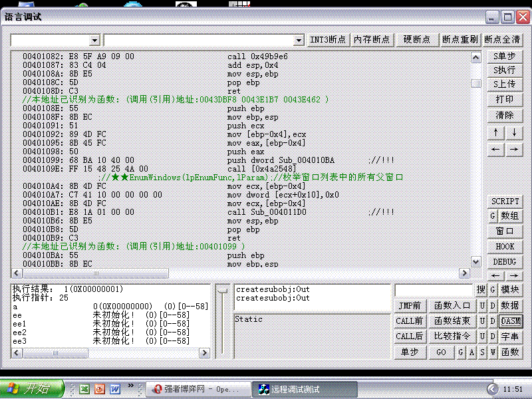Click the disassembly horizontal scrollbar right arrow

click(x=464, y=273)
